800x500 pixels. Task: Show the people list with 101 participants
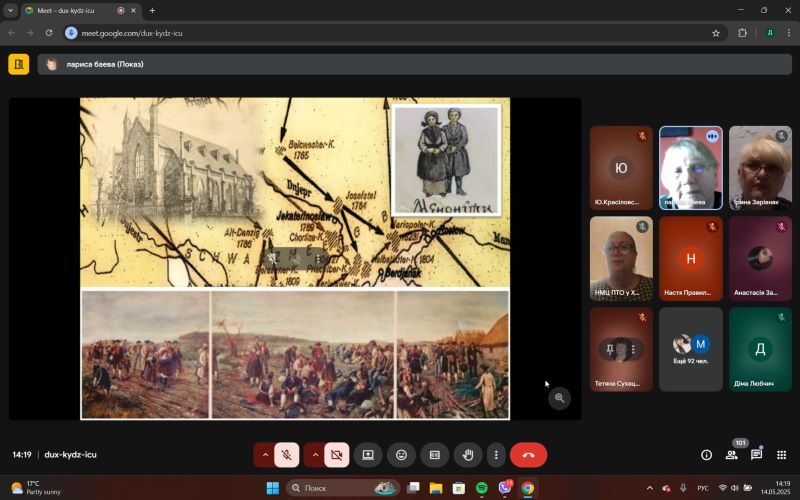[x=732, y=455]
